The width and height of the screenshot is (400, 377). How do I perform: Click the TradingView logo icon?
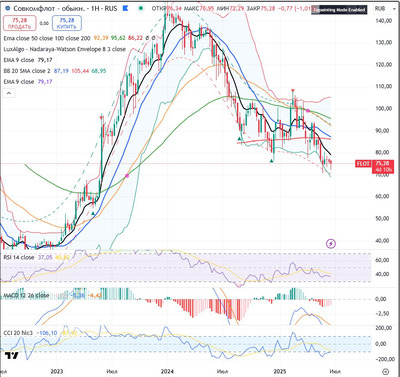pyautogui.click(x=12, y=356)
